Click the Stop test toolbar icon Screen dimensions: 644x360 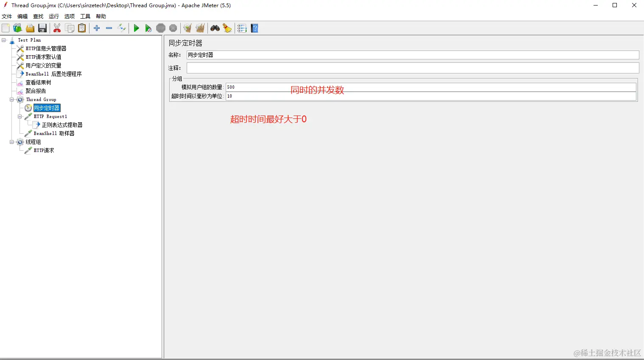click(161, 28)
